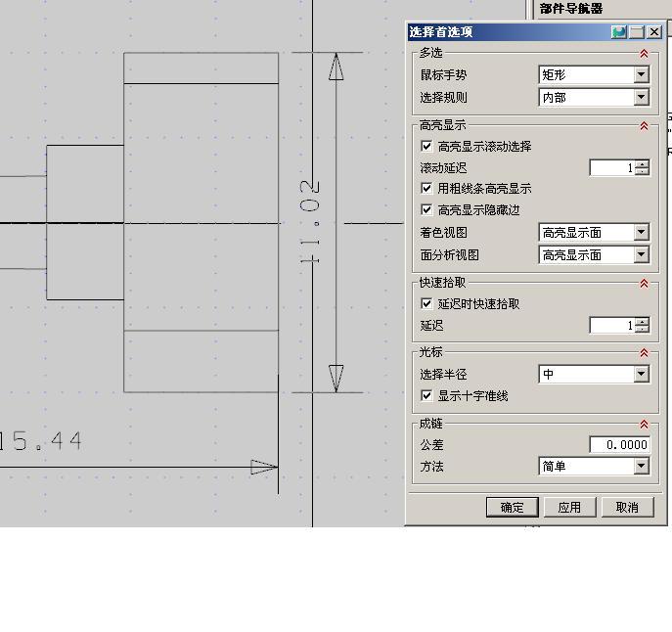The height and width of the screenshot is (632, 672).
Task: Open the 面分析视图 dropdown
Action: (x=594, y=255)
